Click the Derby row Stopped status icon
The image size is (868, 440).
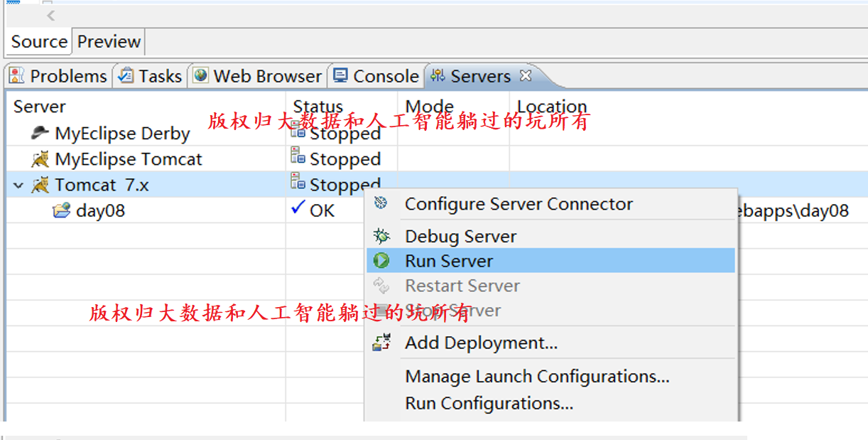[x=298, y=131]
